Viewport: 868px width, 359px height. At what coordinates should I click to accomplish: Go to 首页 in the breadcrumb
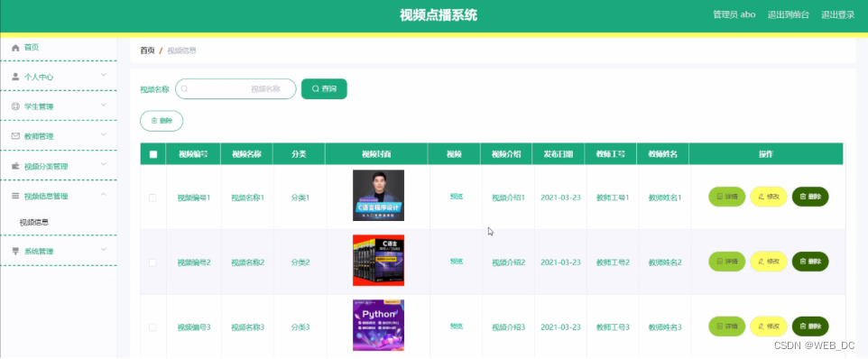pos(147,51)
